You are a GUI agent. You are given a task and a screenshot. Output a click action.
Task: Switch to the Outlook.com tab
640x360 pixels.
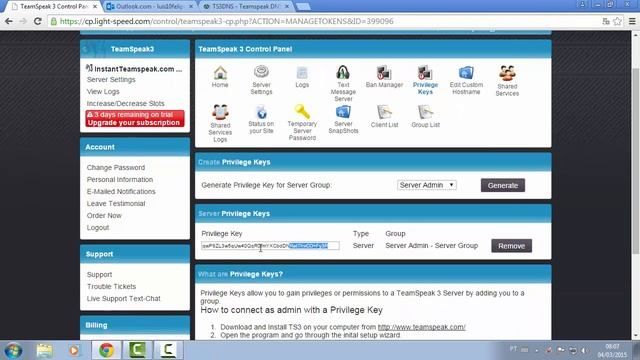tap(149, 7)
